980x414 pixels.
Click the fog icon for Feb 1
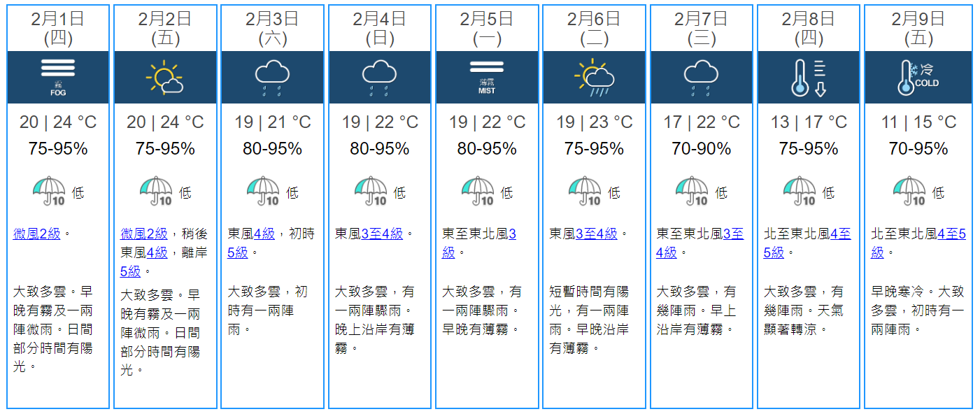(58, 77)
